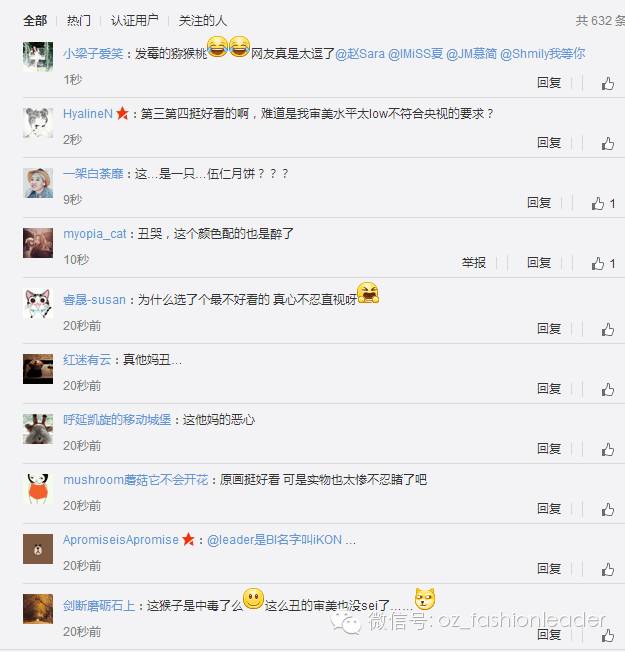
Task: Select the 关注的人 tab
Action: pyautogui.click(x=203, y=20)
